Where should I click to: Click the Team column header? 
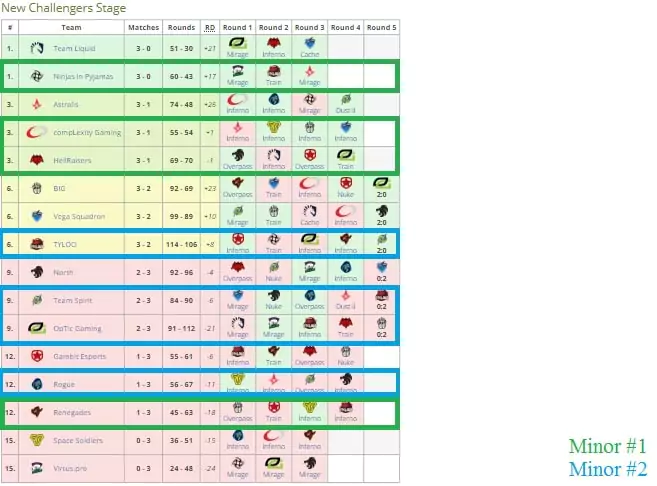click(x=71, y=27)
